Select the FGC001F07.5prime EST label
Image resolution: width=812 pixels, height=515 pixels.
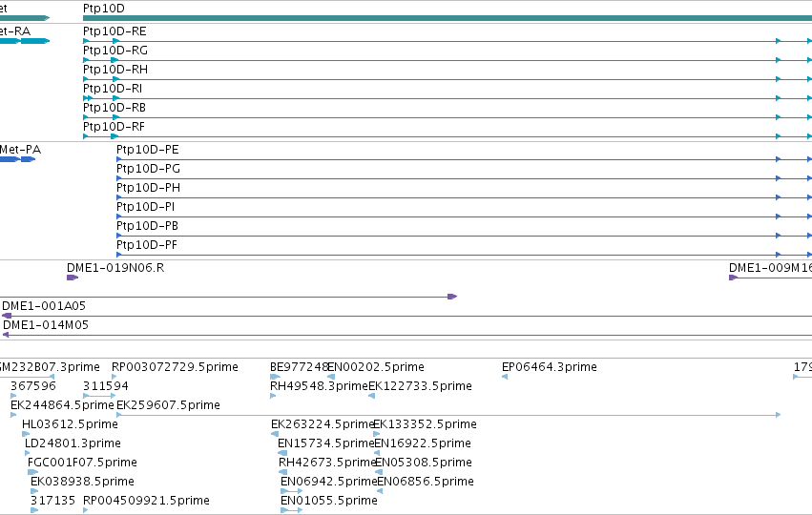click(82, 463)
